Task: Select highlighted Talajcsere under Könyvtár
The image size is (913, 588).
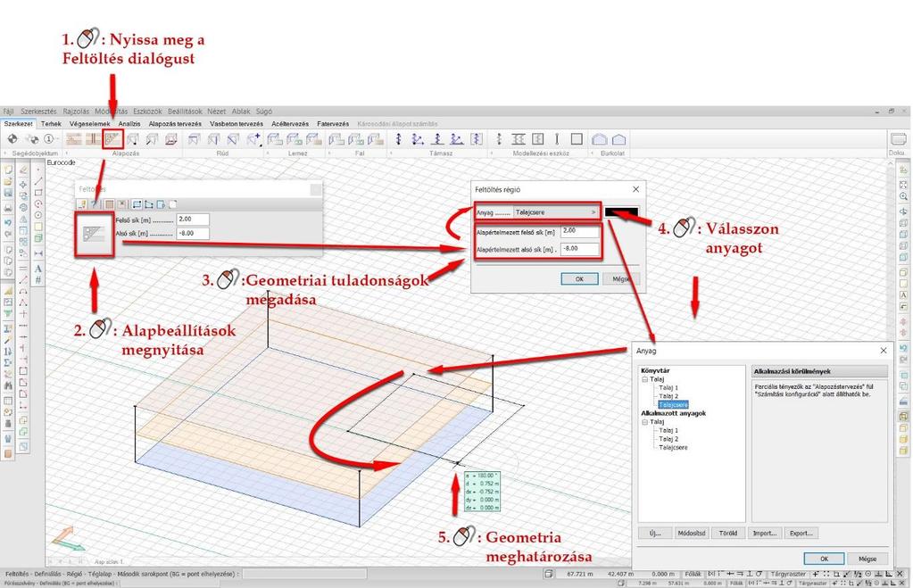Action: point(674,404)
